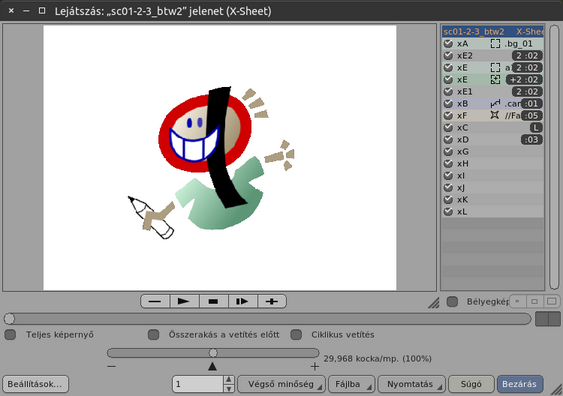Check the Összerakás a vetítés előtt option
The image size is (563, 396).
(x=153, y=335)
